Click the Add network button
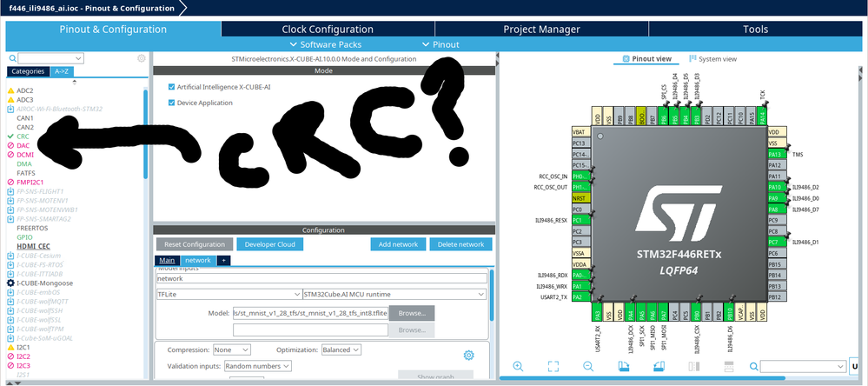The width and height of the screenshot is (868, 386). coord(398,244)
